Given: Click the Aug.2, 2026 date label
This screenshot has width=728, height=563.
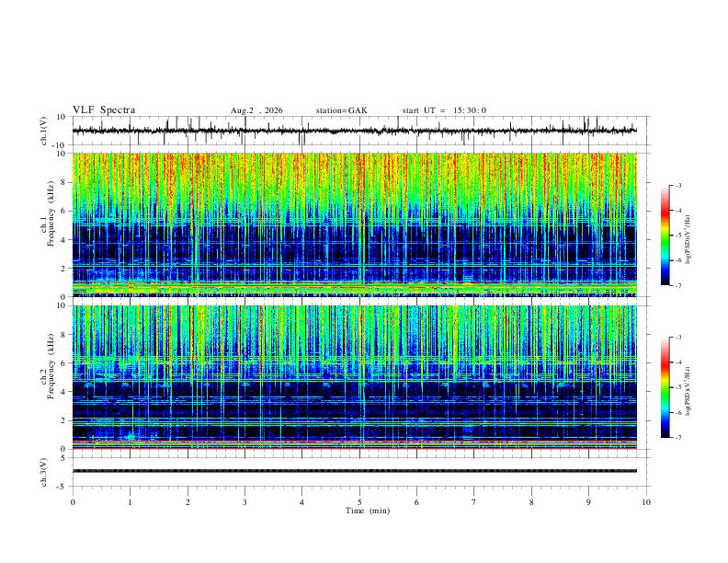Looking at the screenshot, I should (x=256, y=110).
